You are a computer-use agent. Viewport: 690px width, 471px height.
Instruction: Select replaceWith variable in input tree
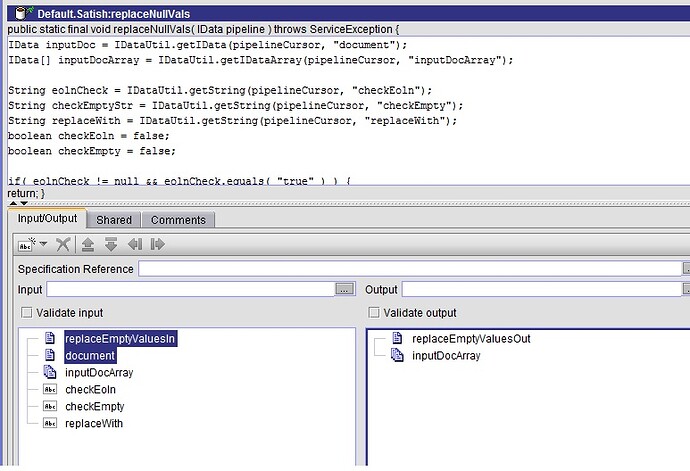coord(94,423)
